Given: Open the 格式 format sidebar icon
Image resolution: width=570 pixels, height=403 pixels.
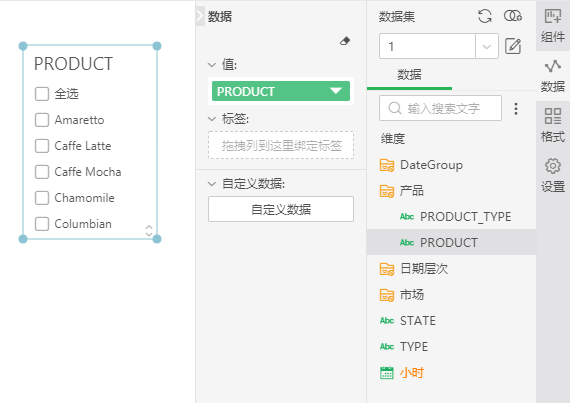Looking at the screenshot, I should tap(553, 125).
